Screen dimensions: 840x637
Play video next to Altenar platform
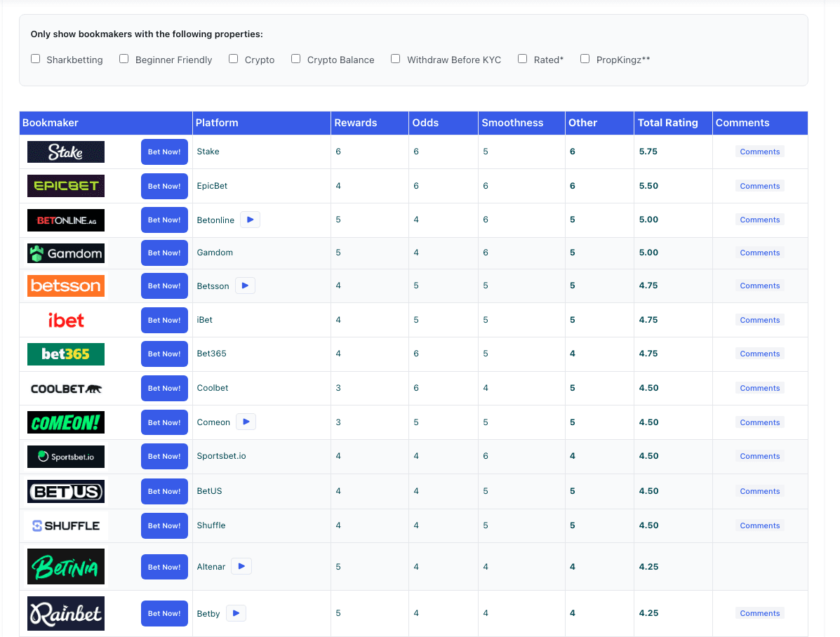pyautogui.click(x=241, y=566)
